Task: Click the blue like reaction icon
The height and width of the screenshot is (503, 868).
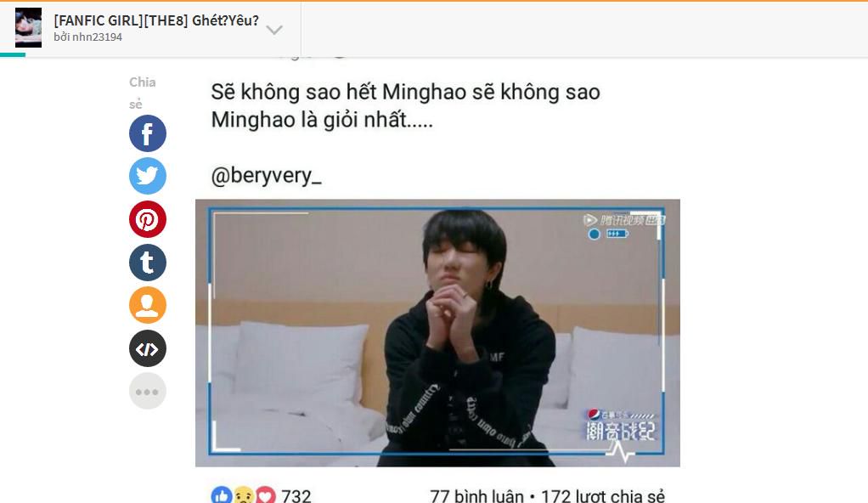Action: (222, 496)
